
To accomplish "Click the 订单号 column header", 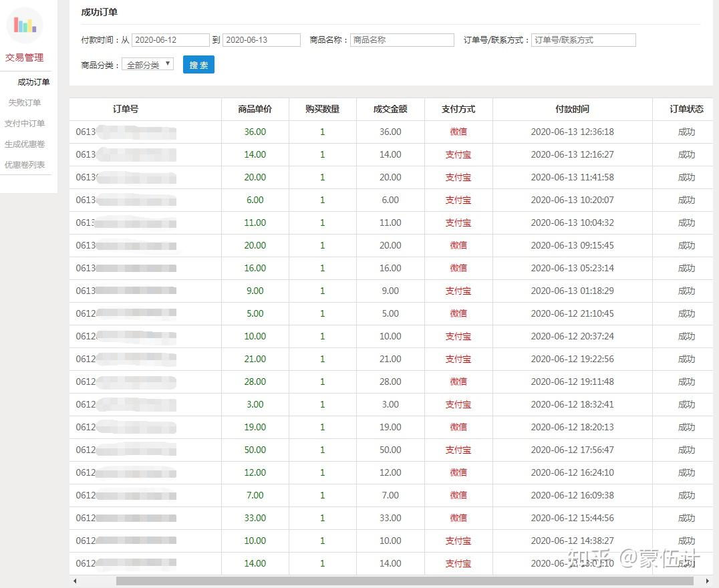I will pyautogui.click(x=126, y=109).
